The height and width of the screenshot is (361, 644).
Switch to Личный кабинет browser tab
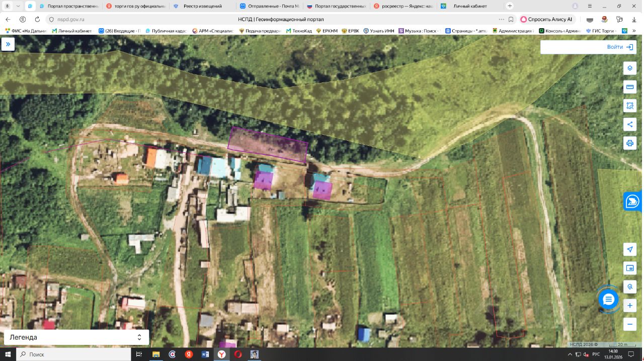(x=470, y=6)
